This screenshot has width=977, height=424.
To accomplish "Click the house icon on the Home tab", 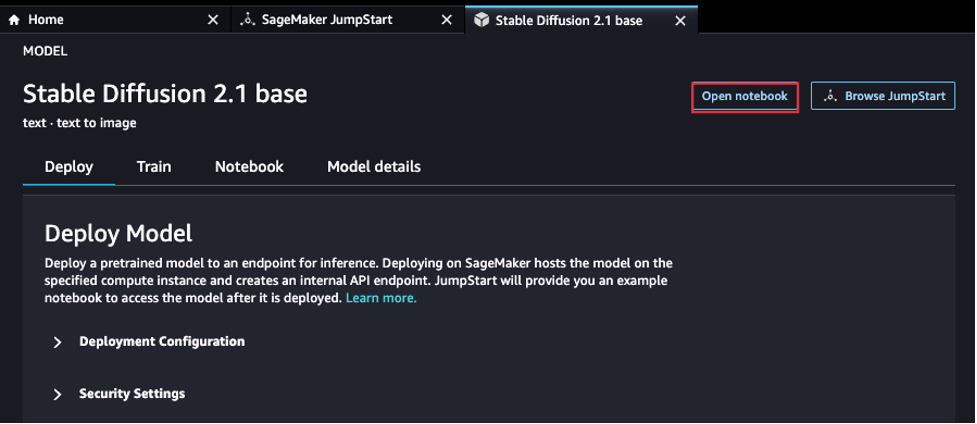I will point(14,20).
